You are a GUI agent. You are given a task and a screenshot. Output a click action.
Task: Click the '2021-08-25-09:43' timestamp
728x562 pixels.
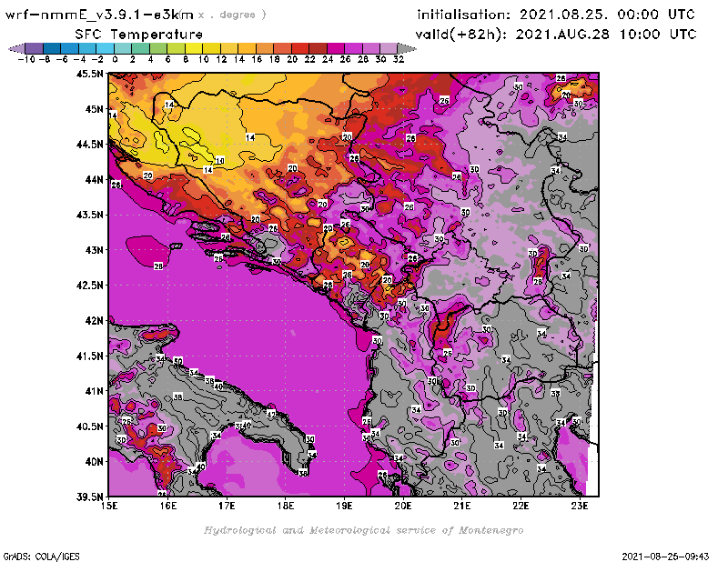click(x=665, y=556)
